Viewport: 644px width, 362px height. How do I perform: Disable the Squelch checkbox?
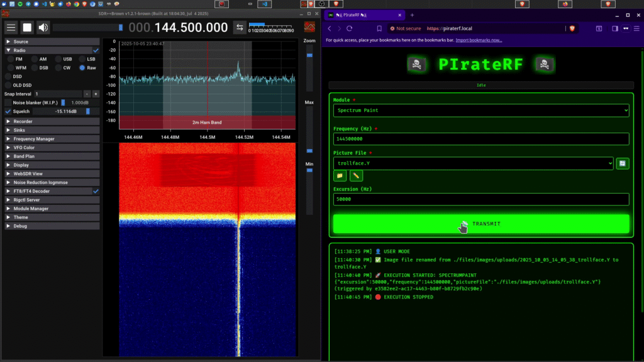tap(8, 111)
